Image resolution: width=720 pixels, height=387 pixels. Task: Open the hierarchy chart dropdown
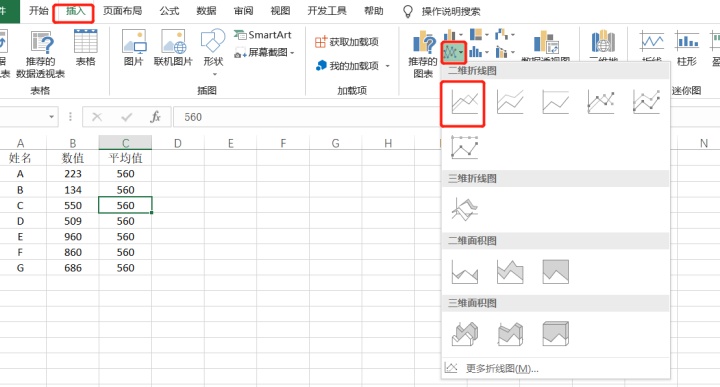coord(479,35)
